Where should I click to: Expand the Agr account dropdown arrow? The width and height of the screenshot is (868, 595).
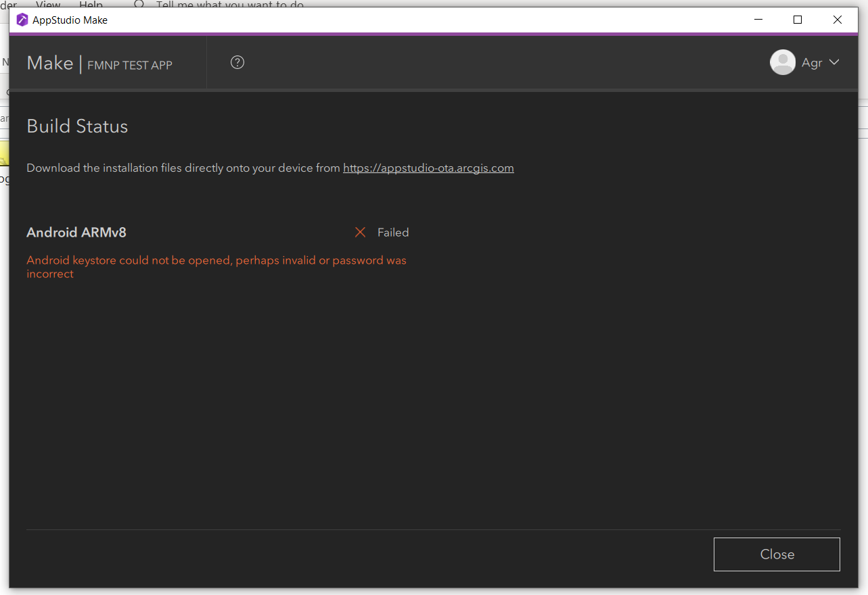coord(834,62)
